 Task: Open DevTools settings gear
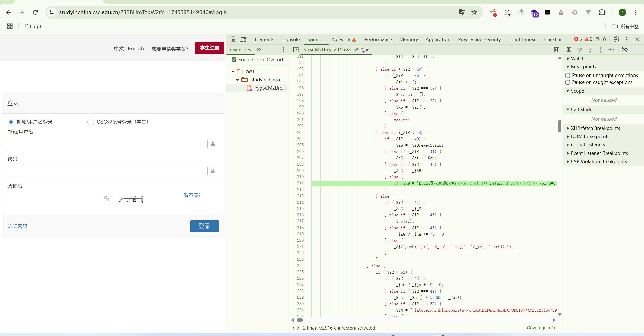tap(616, 39)
